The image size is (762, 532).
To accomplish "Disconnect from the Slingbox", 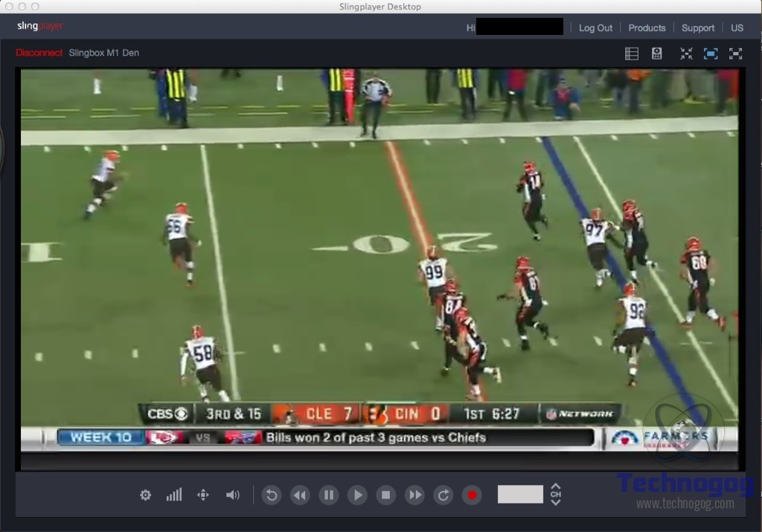I will tap(39, 53).
